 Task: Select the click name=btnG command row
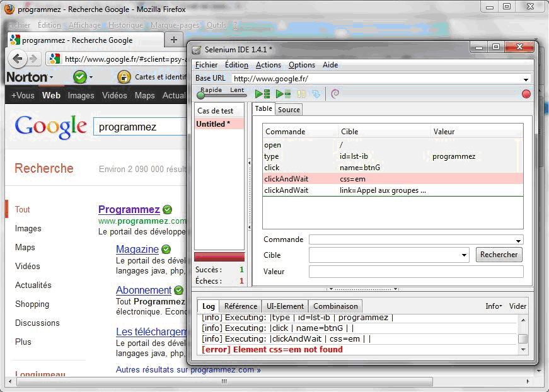[x=393, y=167]
